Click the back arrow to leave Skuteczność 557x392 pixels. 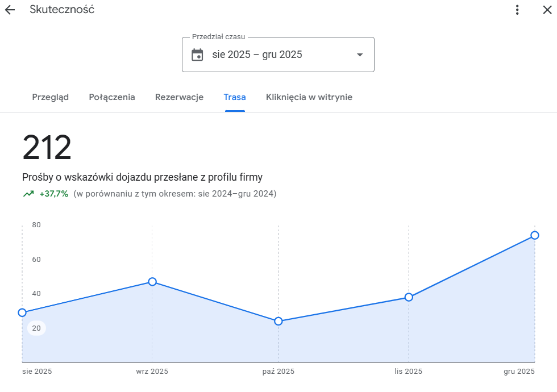pyautogui.click(x=9, y=10)
